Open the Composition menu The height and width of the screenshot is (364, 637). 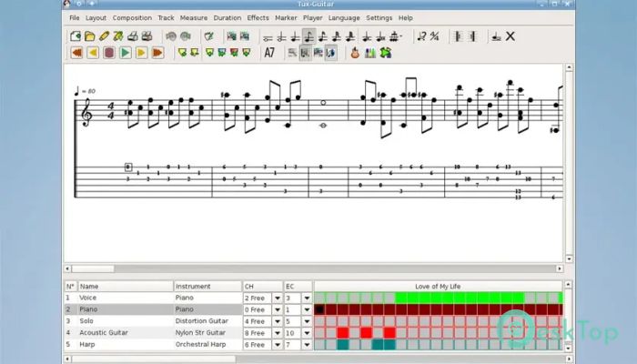click(132, 18)
